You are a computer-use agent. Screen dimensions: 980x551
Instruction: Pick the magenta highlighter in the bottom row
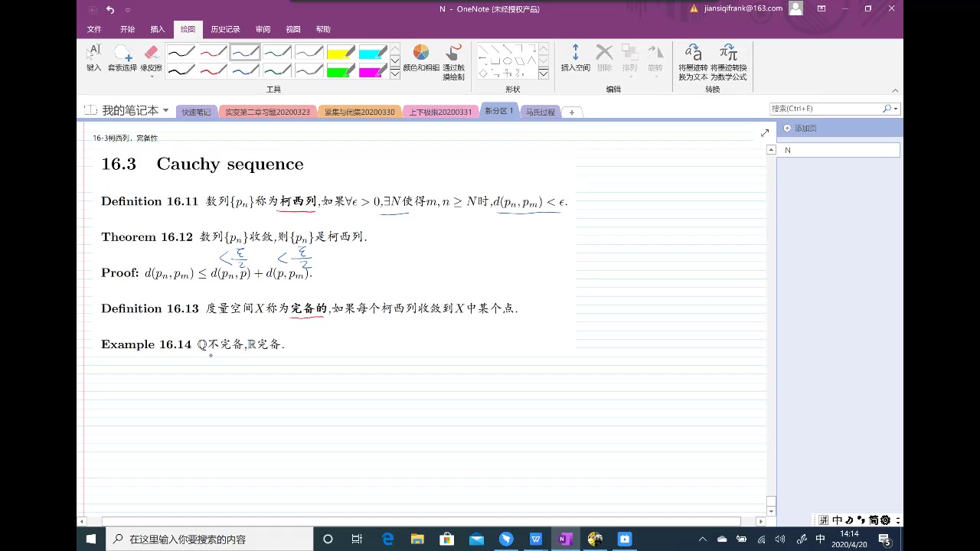tap(374, 70)
